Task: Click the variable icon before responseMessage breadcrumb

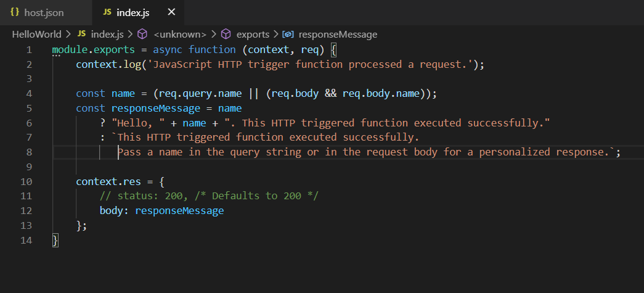Action: click(x=288, y=35)
